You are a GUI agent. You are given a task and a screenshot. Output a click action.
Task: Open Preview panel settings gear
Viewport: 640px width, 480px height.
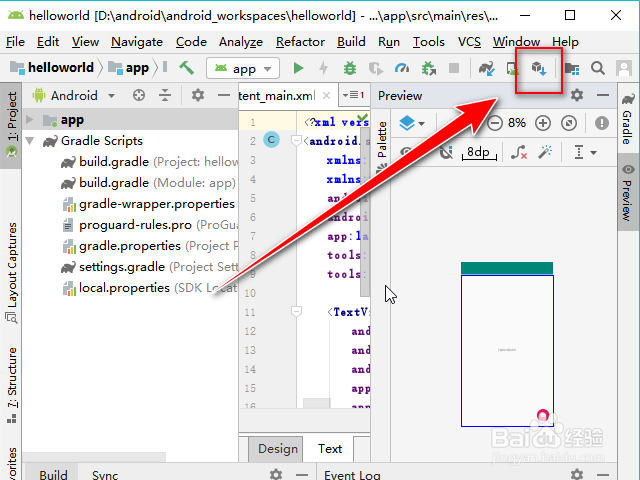[577, 96]
